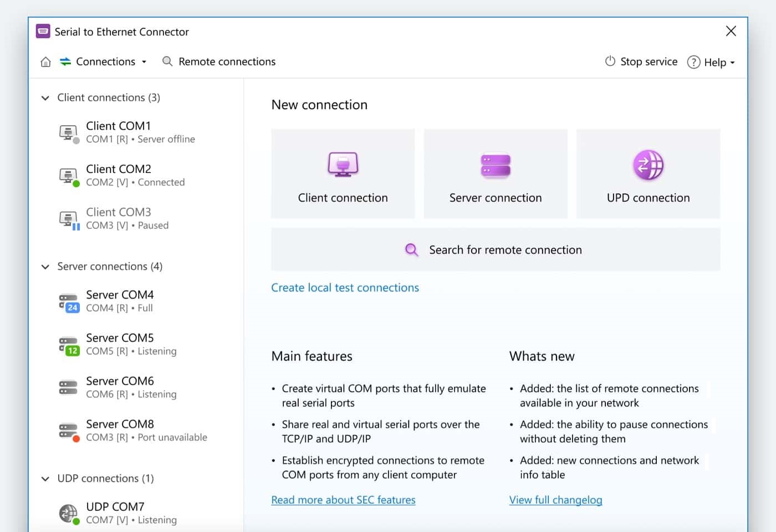Create a new Client connection tile
The image size is (776, 532).
point(343,174)
